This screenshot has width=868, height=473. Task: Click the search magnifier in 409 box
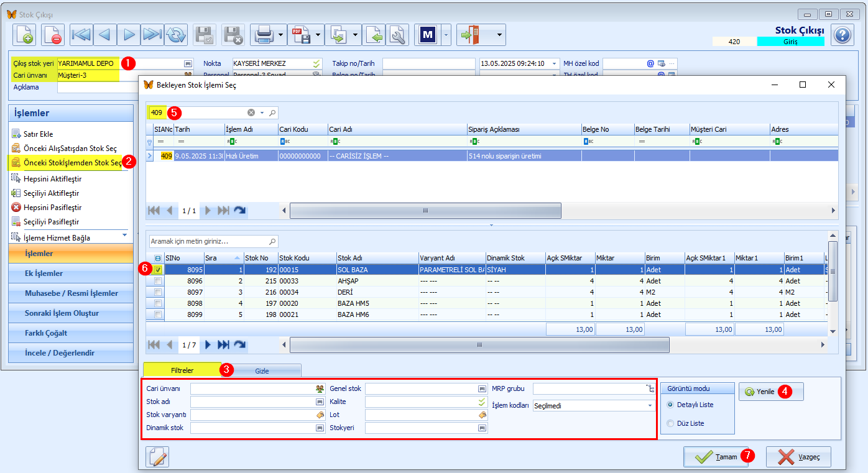pos(272,113)
